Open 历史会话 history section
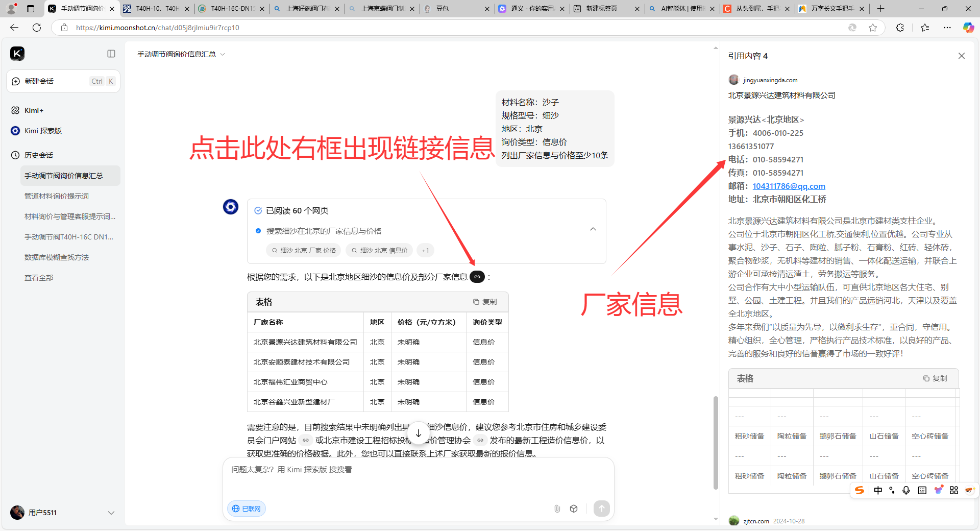The height and width of the screenshot is (531, 980). pos(39,155)
